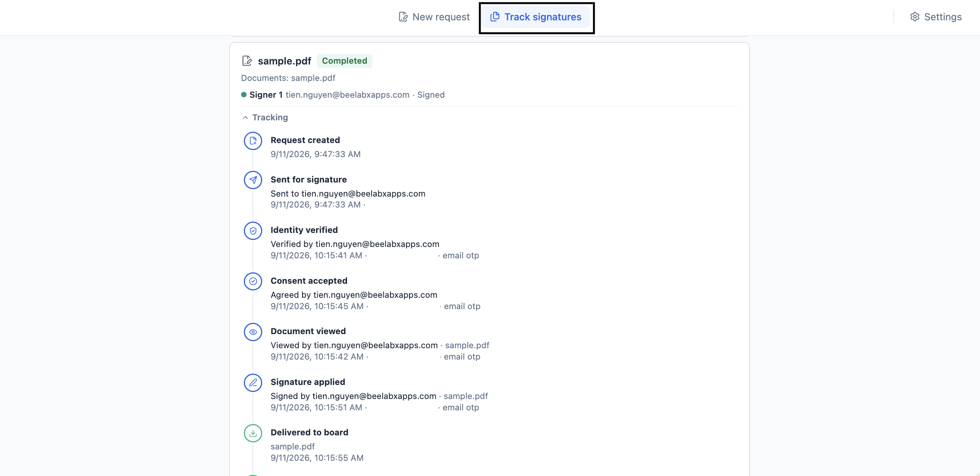The image size is (980, 476).
Task: Click the Consent accepted checkmark icon
Action: [253, 281]
